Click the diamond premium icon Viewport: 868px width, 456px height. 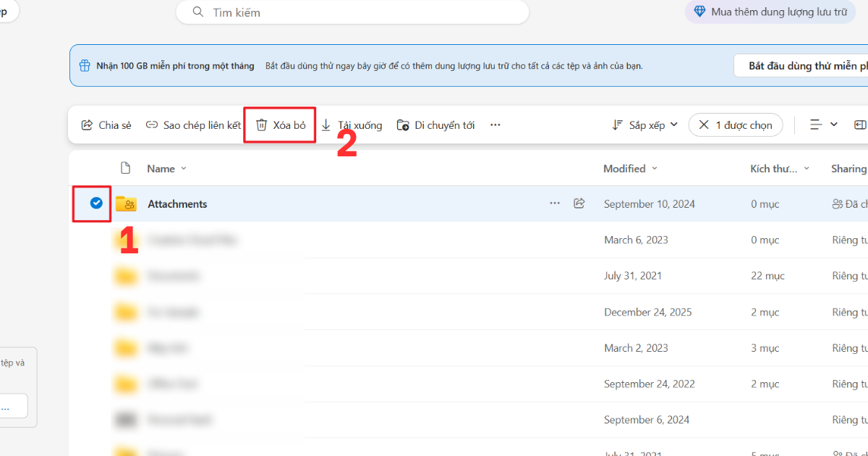[x=699, y=12]
